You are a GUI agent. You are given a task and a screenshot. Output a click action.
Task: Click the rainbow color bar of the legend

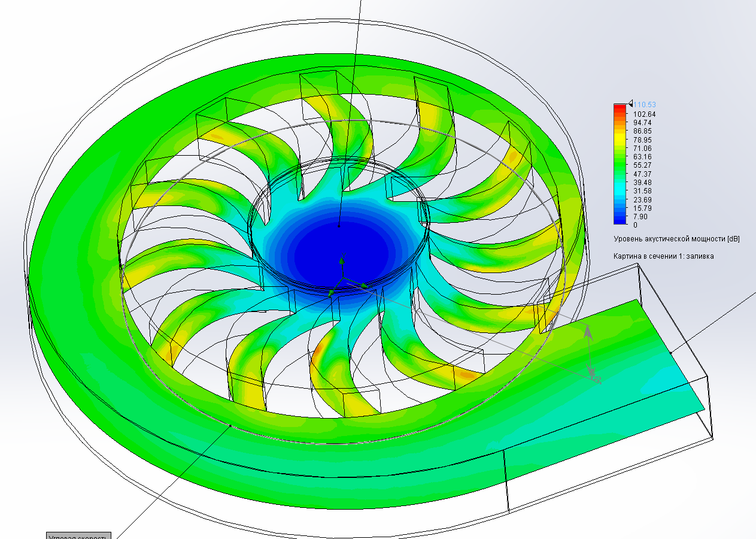[621, 165]
